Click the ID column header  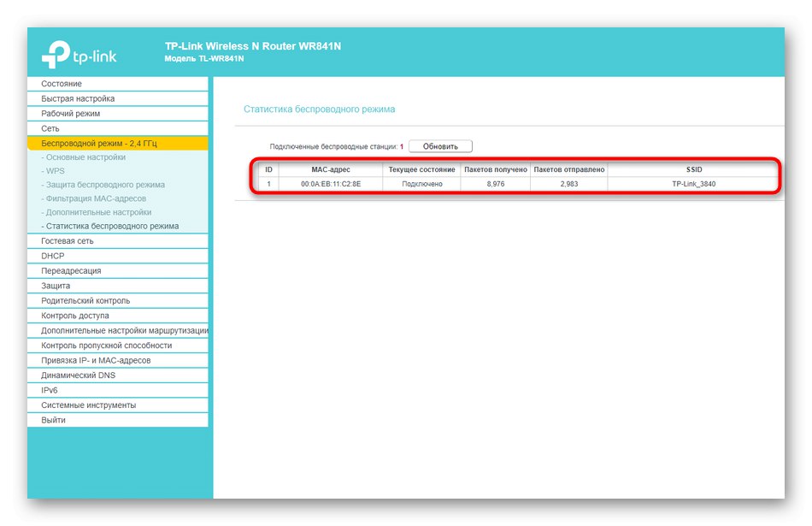(268, 169)
